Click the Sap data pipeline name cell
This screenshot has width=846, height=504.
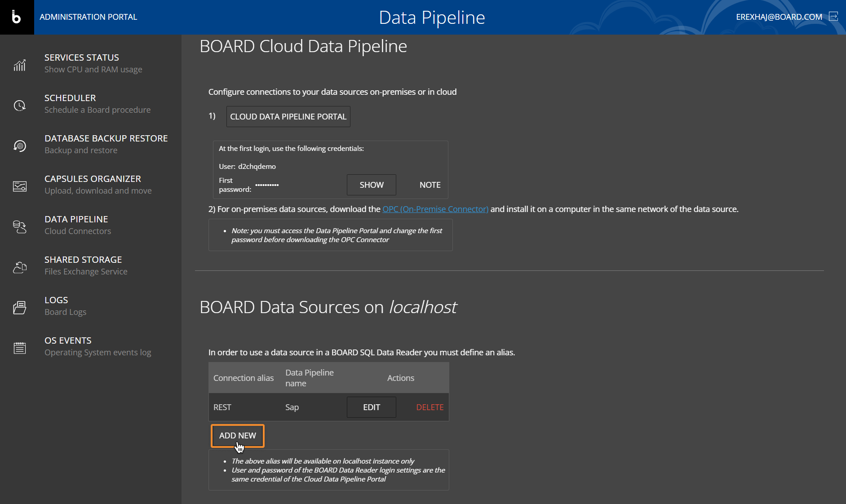(292, 407)
